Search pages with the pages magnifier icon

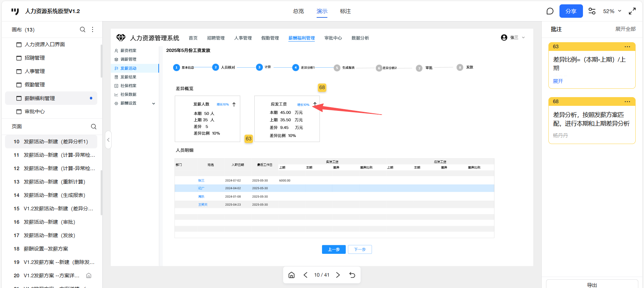coord(94,127)
